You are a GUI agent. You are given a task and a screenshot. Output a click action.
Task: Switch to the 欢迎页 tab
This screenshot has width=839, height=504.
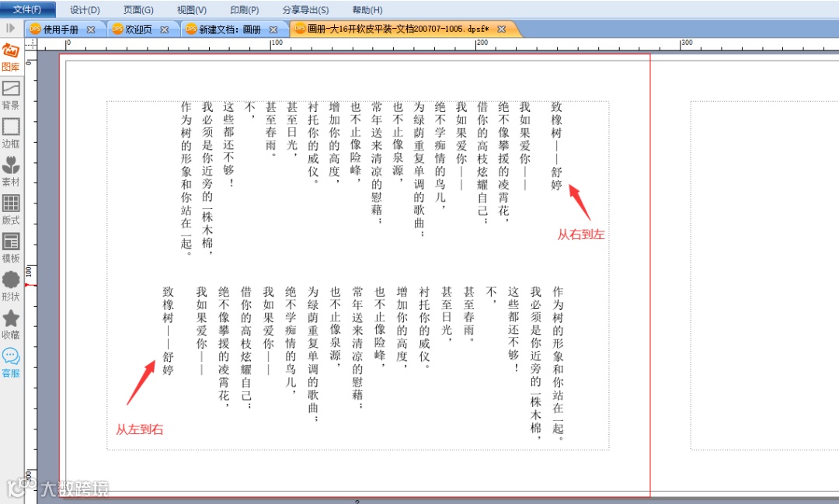pyautogui.click(x=138, y=30)
